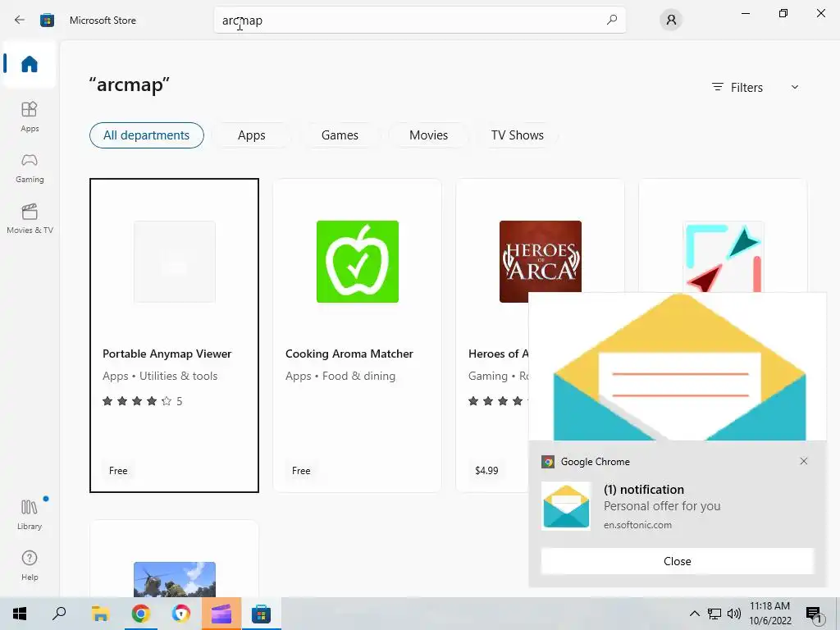
Task: Open Library in sidebar
Action: [x=30, y=514]
